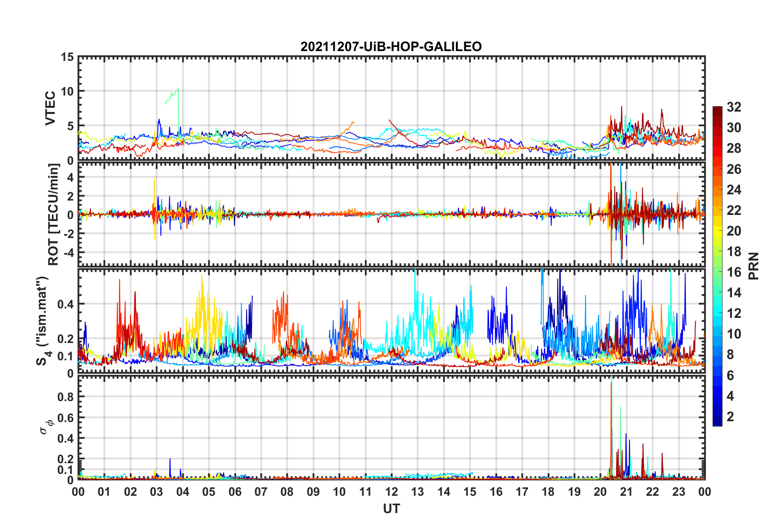Click the UT x-axis label
The height and width of the screenshot is (532, 783).
click(391, 509)
